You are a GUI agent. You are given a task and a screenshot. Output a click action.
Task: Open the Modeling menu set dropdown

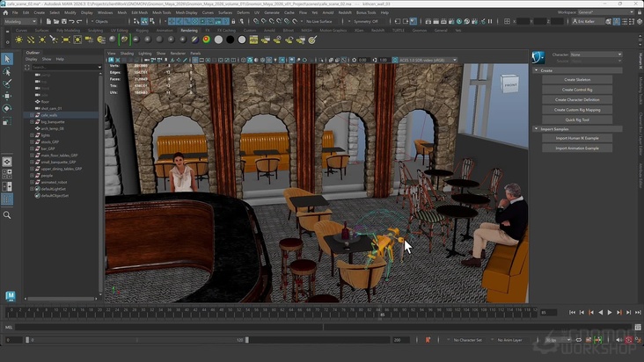(x=19, y=21)
